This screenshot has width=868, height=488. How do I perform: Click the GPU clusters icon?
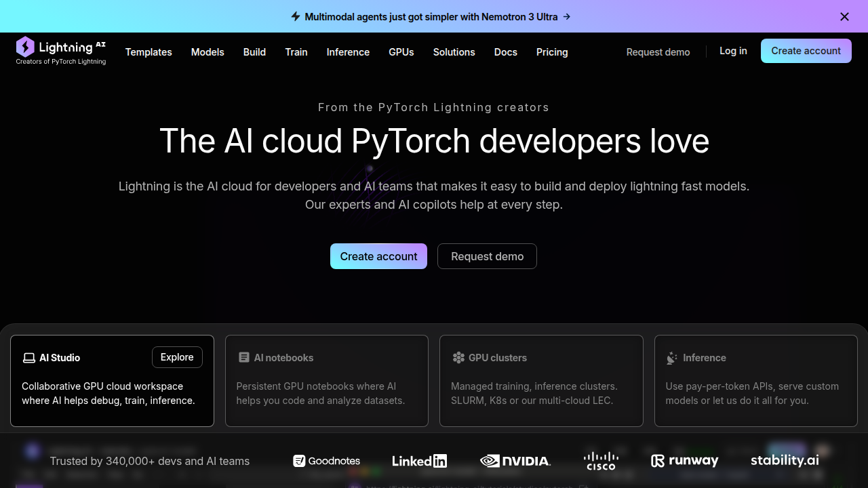click(458, 358)
